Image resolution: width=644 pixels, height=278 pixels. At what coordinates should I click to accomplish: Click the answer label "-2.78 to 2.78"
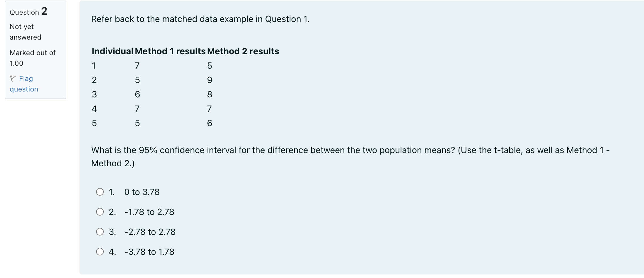pos(150,232)
